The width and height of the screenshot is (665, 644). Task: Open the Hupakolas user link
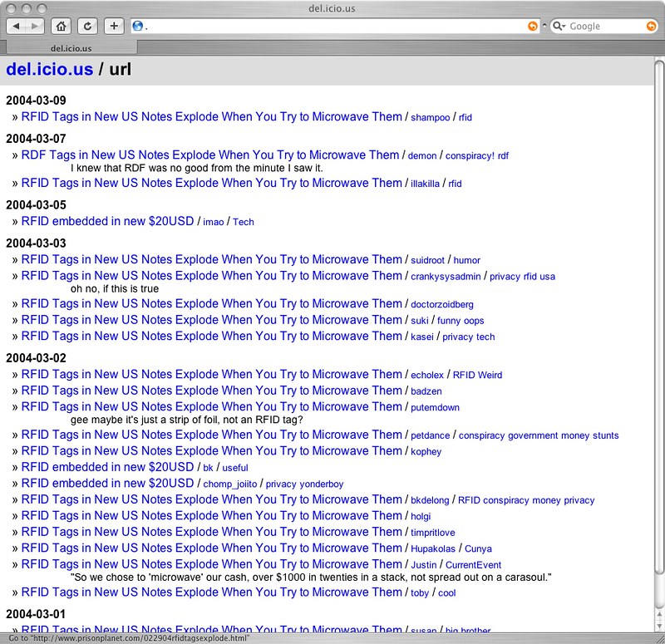(432, 548)
